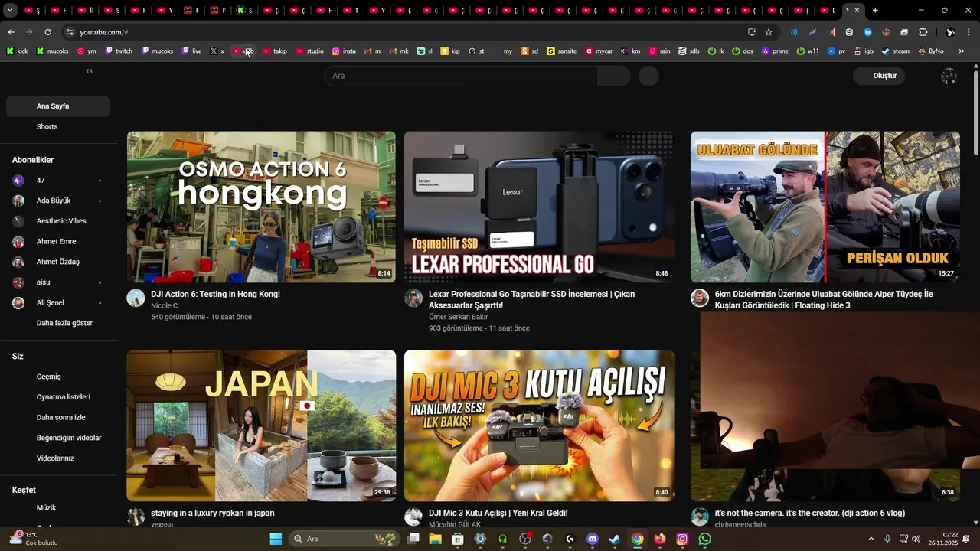Open Steam from the taskbar
The width and height of the screenshot is (980, 551).
coord(614,539)
